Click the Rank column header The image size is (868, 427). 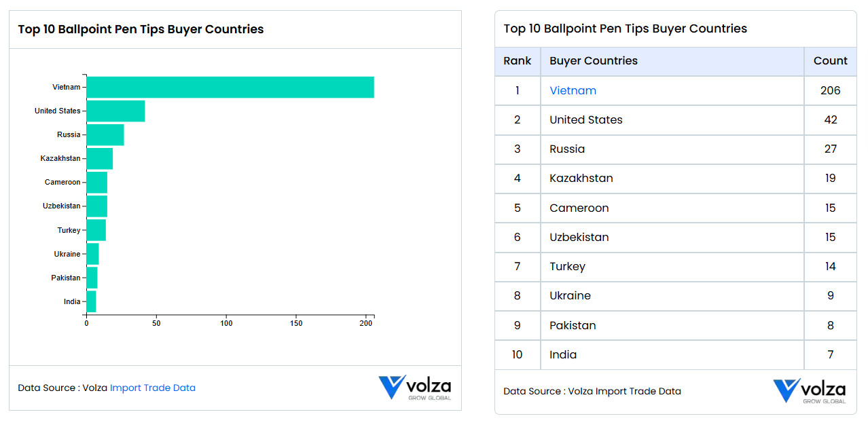click(518, 61)
